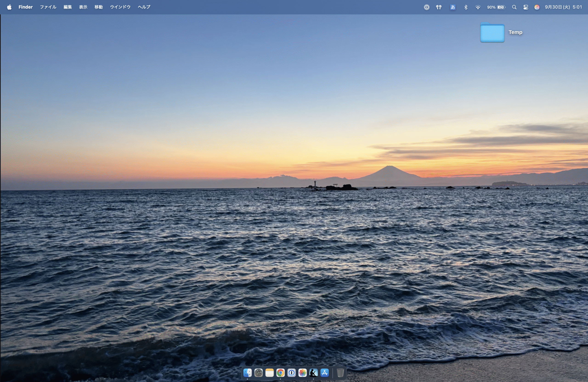Open the Control Center toggles icon
Screen dimensions: 588x382
(x=526, y=7)
